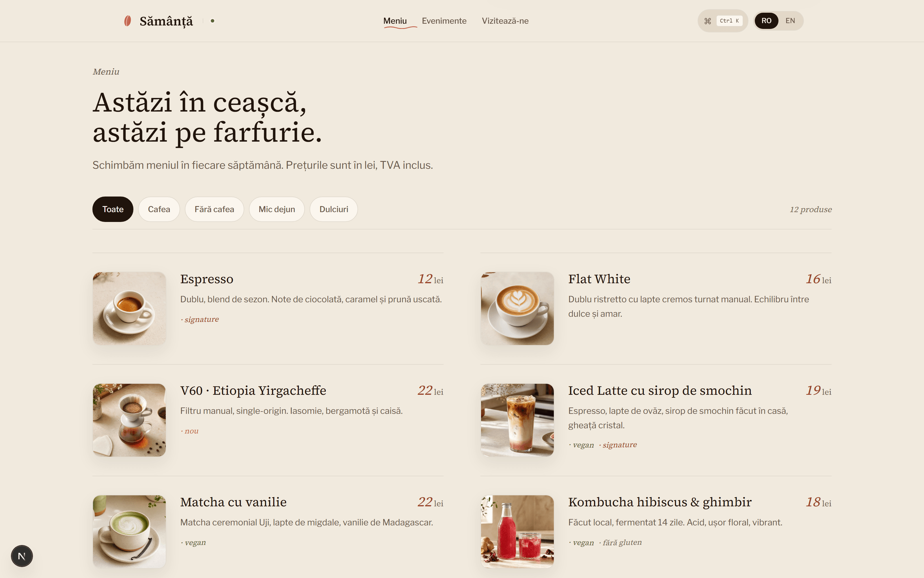Open the Matcha cu vanilie photo
This screenshot has height=578, width=924.
click(129, 532)
